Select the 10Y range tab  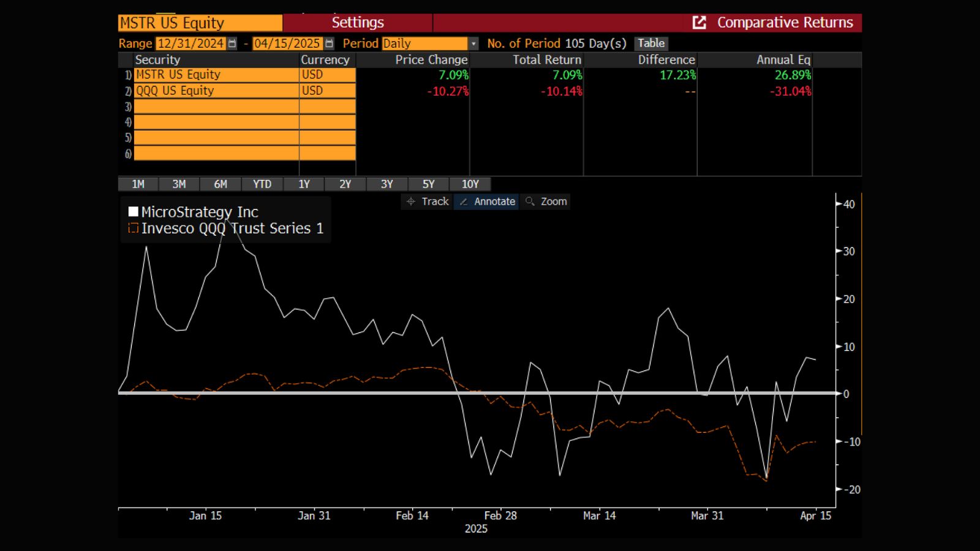pyautogui.click(x=470, y=184)
